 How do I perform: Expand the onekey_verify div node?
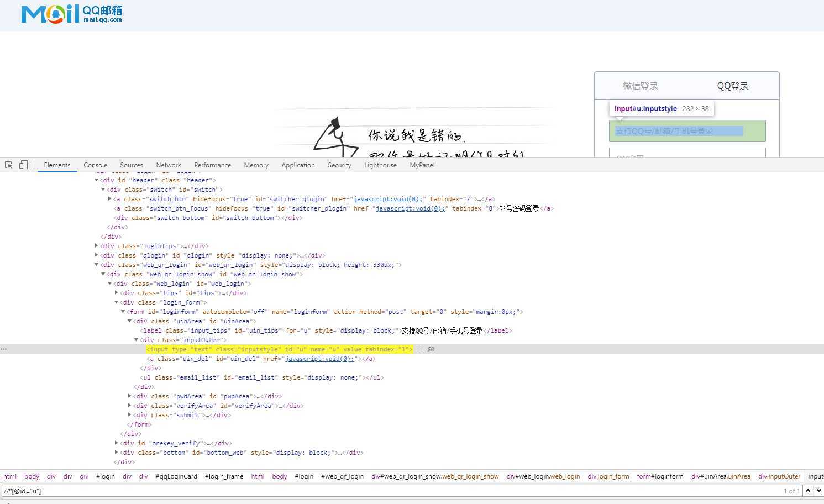click(116, 443)
